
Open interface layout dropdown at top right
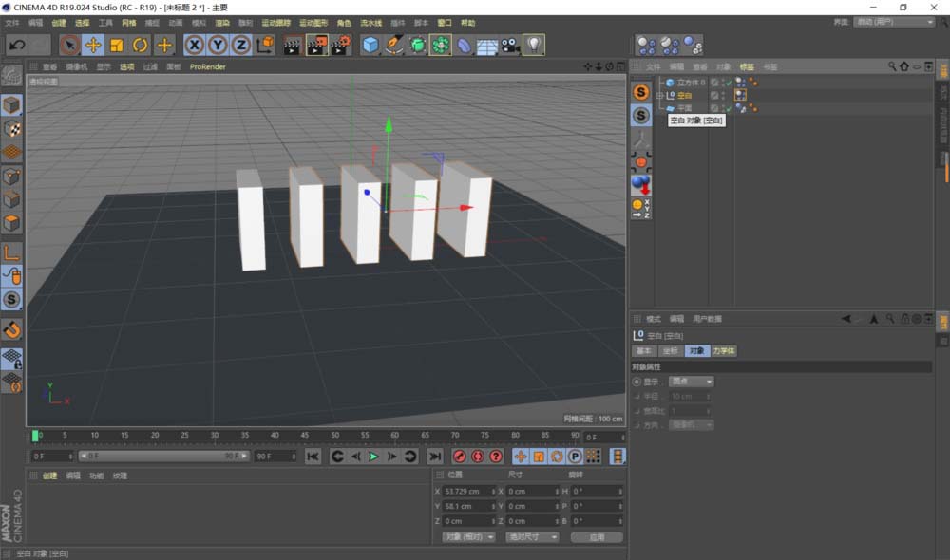pos(894,22)
